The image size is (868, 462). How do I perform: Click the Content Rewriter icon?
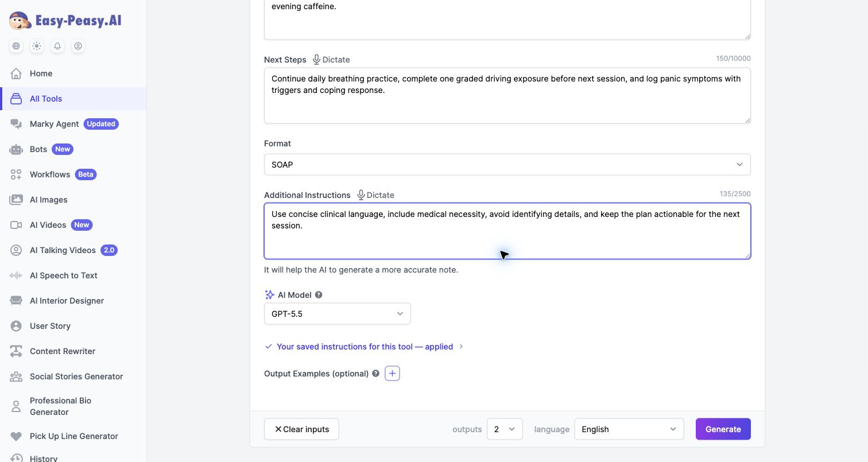[16, 351]
